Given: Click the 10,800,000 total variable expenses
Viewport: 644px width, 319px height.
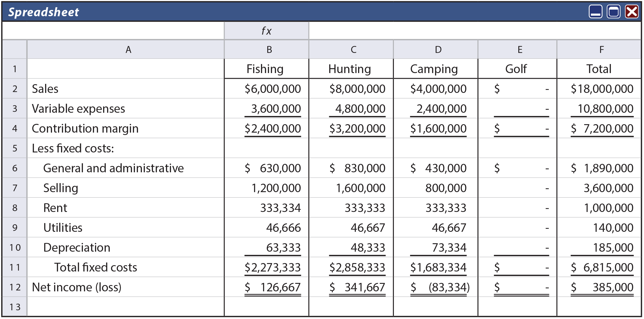Looking at the screenshot, I should (599, 109).
